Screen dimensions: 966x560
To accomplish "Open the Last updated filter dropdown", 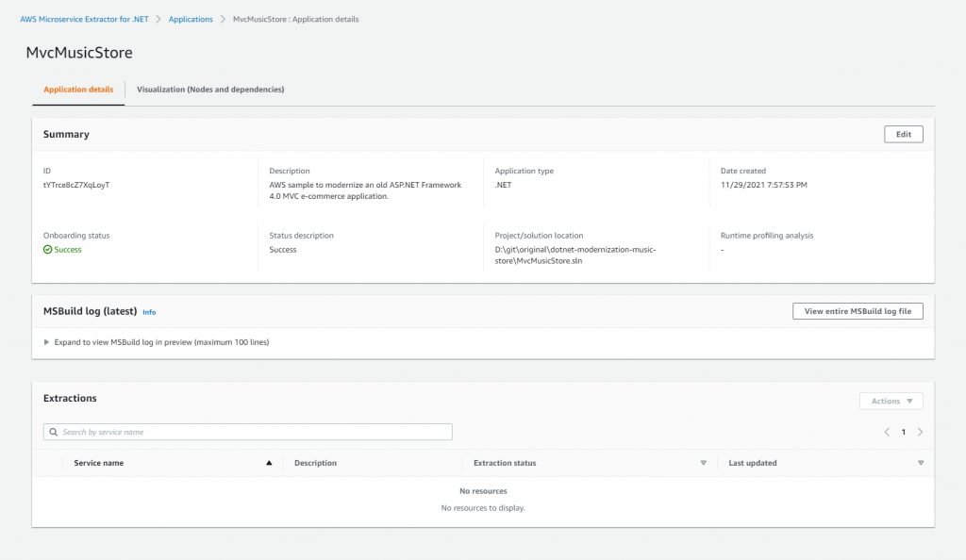I will tap(921, 462).
